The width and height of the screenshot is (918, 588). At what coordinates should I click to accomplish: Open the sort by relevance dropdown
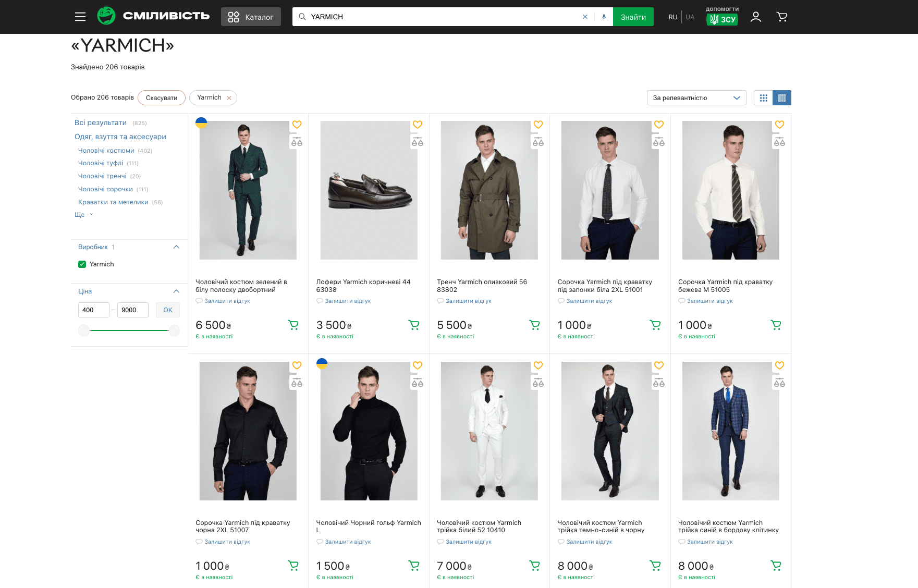(x=696, y=97)
